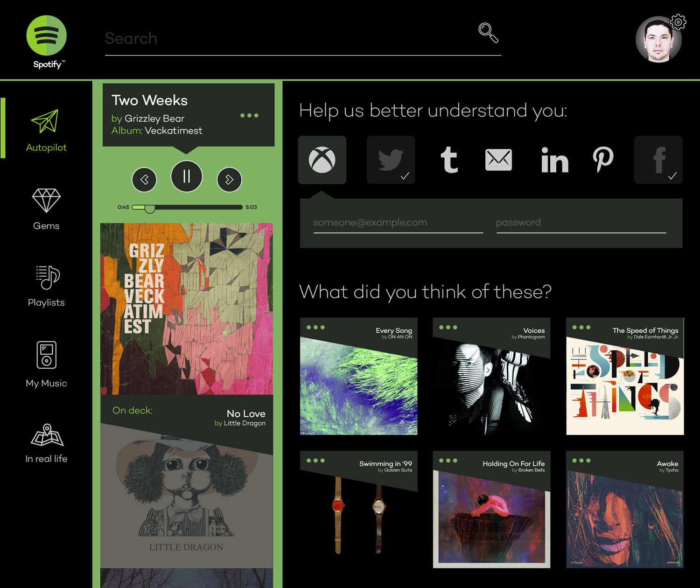Open Autopilot from the sidebar
Image resolution: width=700 pixels, height=588 pixels.
[x=46, y=131]
